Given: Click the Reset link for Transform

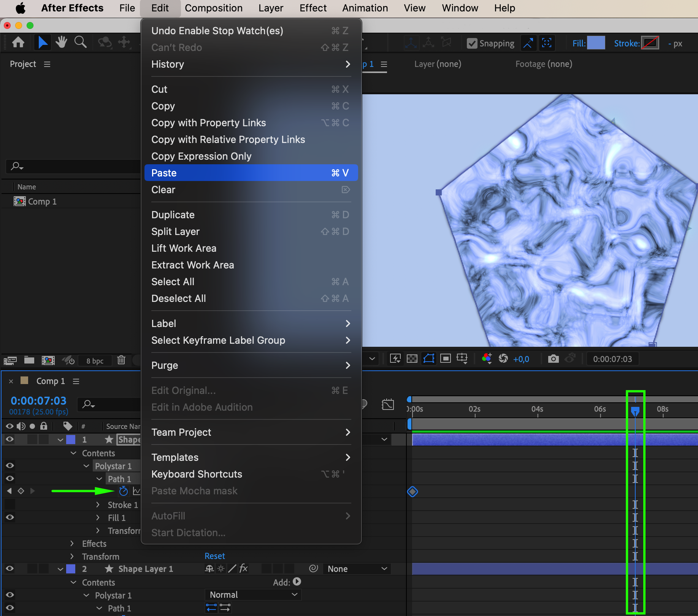Looking at the screenshot, I should (215, 556).
